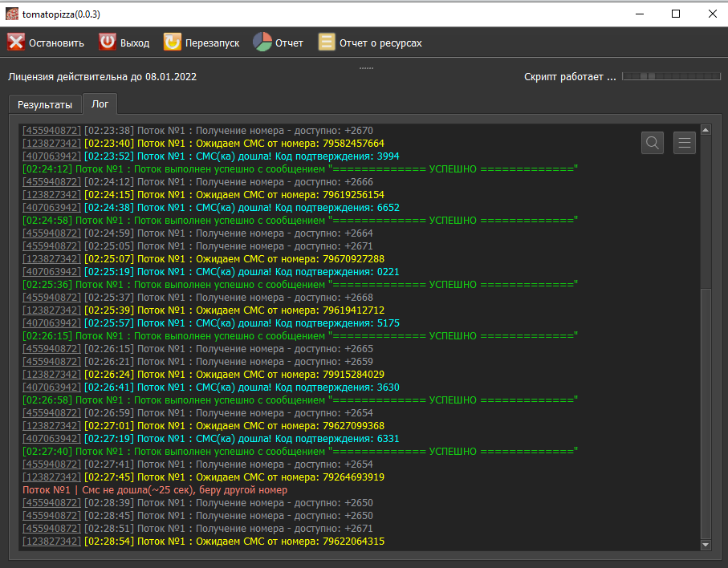
Task: Click the Перезапуск restart arrow icon
Action: [x=173, y=43]
